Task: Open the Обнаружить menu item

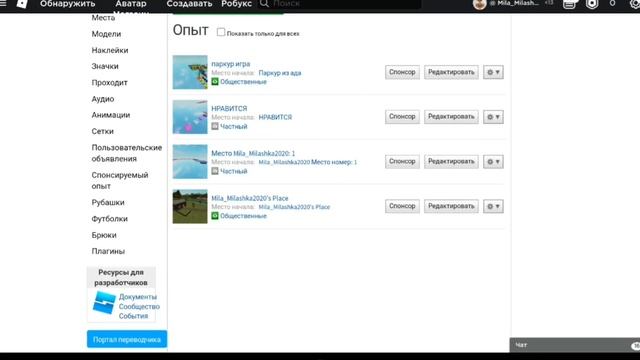Action: (x=67, y=4)
